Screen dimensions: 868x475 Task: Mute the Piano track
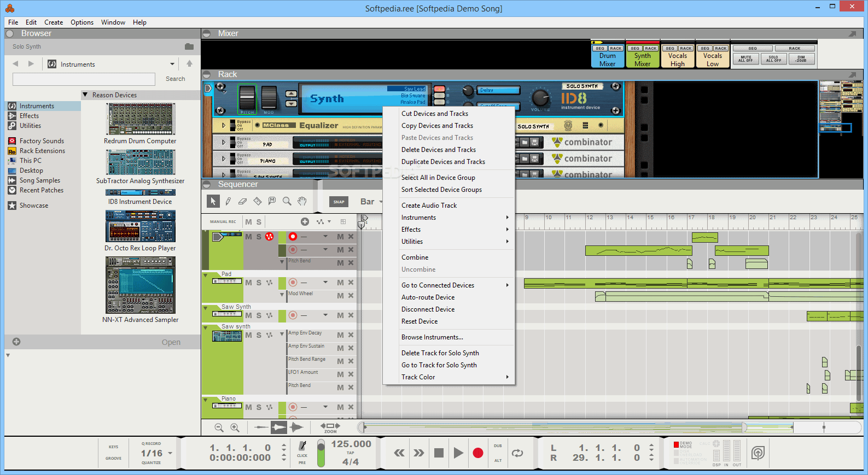click(x=248, y=407)
